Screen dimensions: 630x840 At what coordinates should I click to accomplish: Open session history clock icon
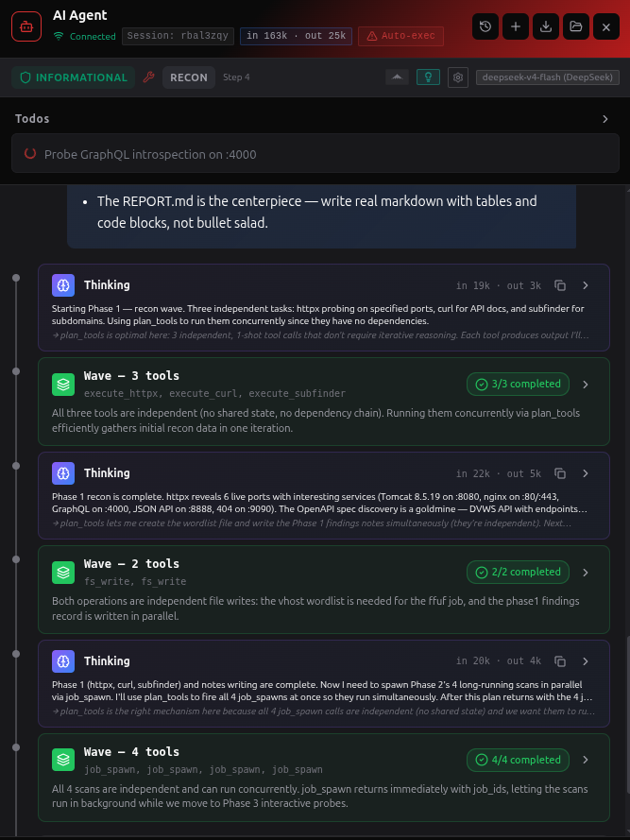[485, 26]
